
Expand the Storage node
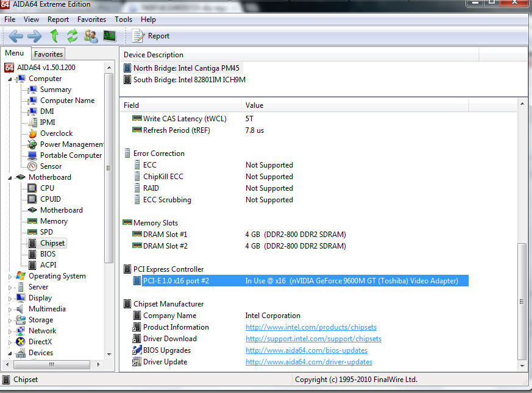point(10,320)
